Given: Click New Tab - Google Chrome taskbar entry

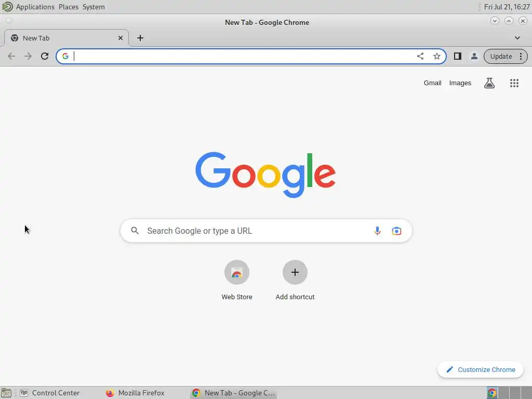Looking at the screenshot, I should pos(233,393).
